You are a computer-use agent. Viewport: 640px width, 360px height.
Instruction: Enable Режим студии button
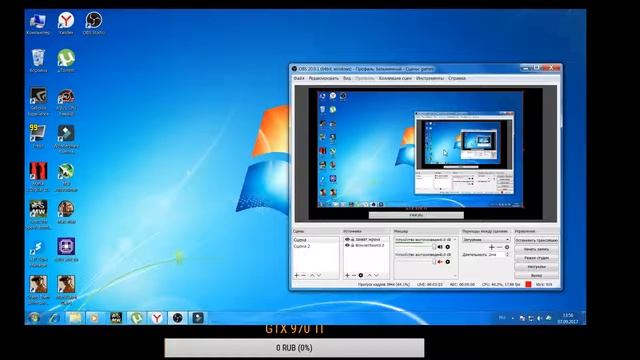536,258
